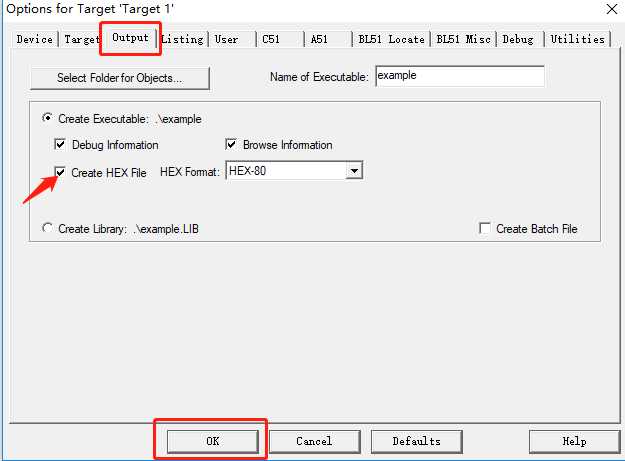
Task: Click Select Folder for Objects button
Action: coord(120,78)
